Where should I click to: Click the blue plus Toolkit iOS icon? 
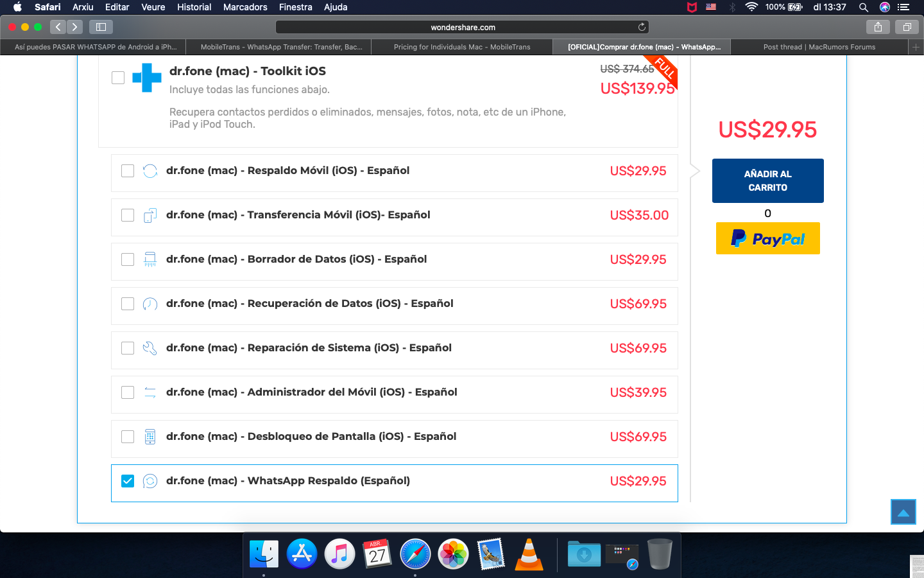click(x=147, y=78)
